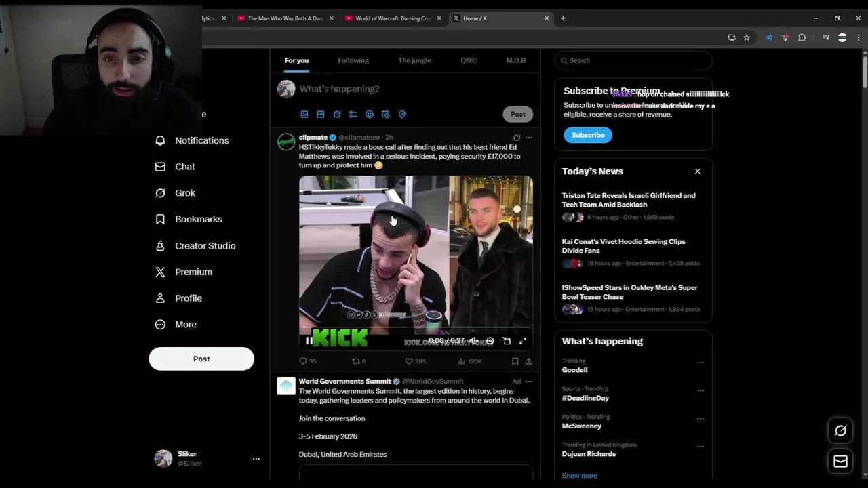Viewport: 868px width, 488px height.
Task: View Bookmarks in the sidebar
Action: [x=189, y=220]
